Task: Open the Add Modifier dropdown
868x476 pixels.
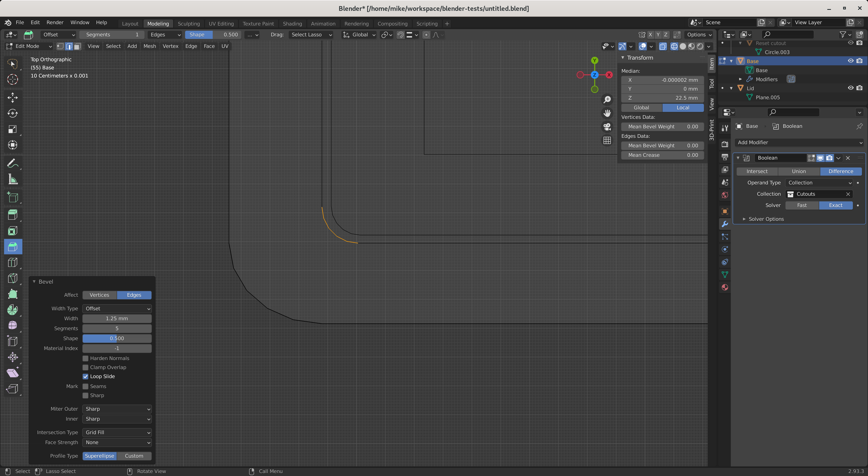Action: click(x=799, y=142)
